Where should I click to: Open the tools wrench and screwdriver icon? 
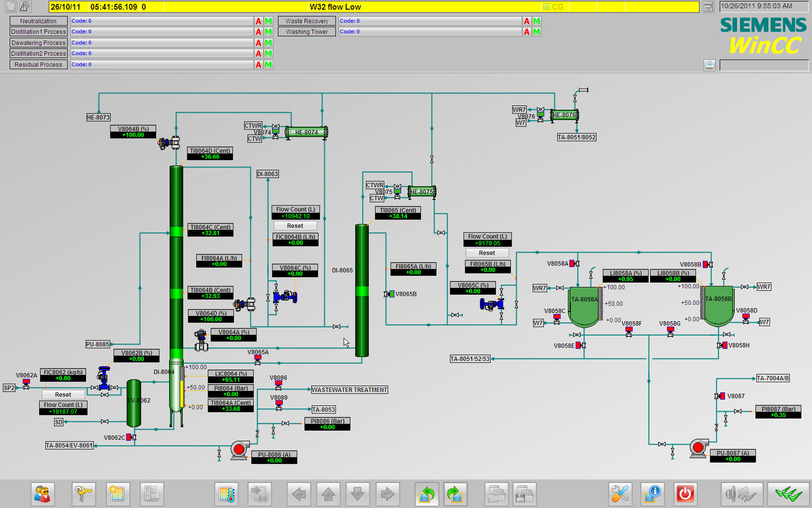pos(620,494)
